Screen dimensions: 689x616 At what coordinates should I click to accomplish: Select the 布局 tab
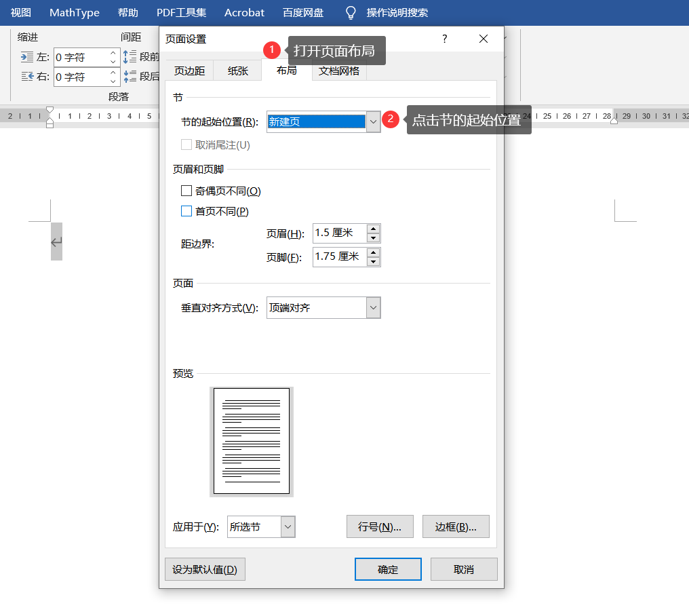click(x=286, y=71)
